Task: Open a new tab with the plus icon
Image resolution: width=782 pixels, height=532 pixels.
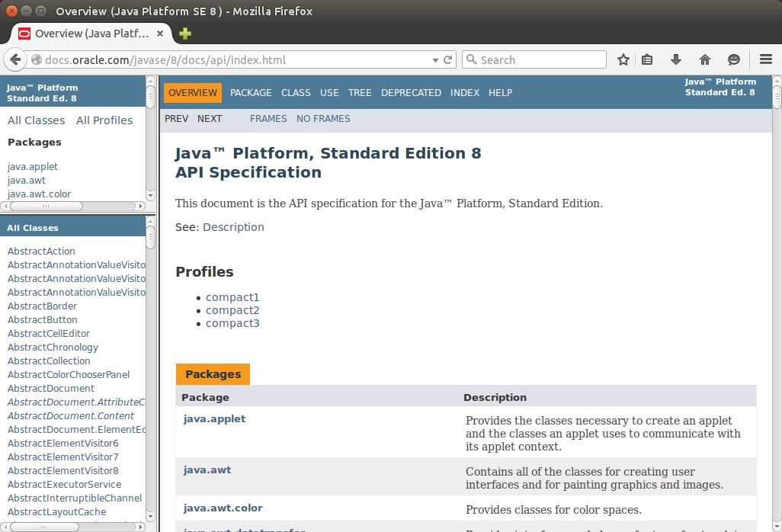Action: tap(184, 34)
